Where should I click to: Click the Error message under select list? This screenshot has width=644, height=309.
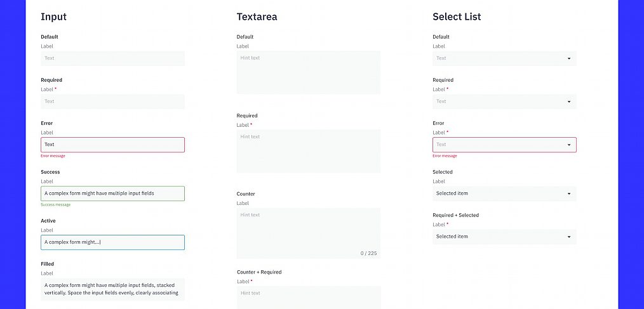[x=445, y=156]
